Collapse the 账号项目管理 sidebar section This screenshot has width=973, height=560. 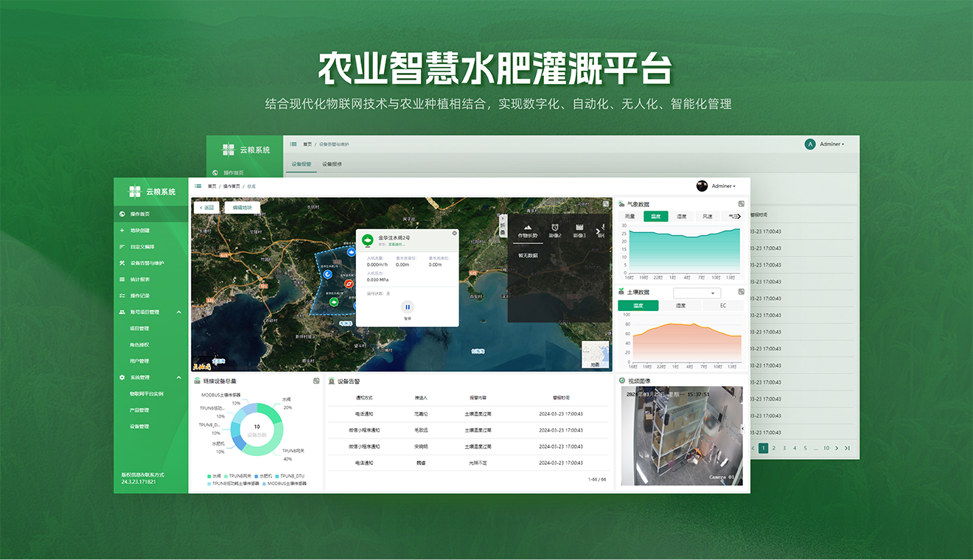tap(179, 312)
